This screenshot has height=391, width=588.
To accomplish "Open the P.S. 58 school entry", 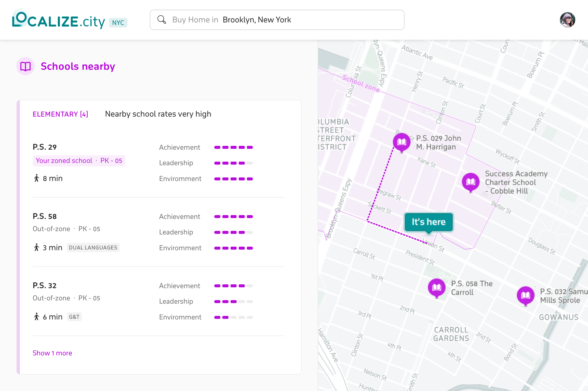I will pos(45,216).
